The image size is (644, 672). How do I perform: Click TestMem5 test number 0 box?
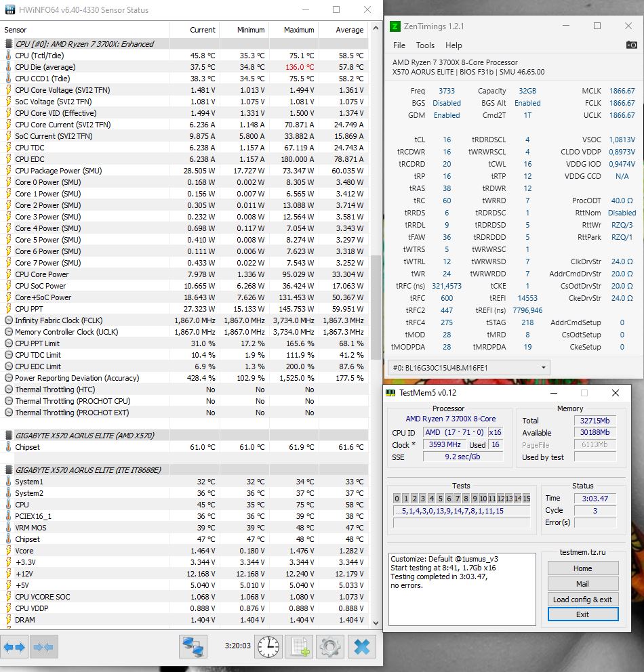pos(397,499)
